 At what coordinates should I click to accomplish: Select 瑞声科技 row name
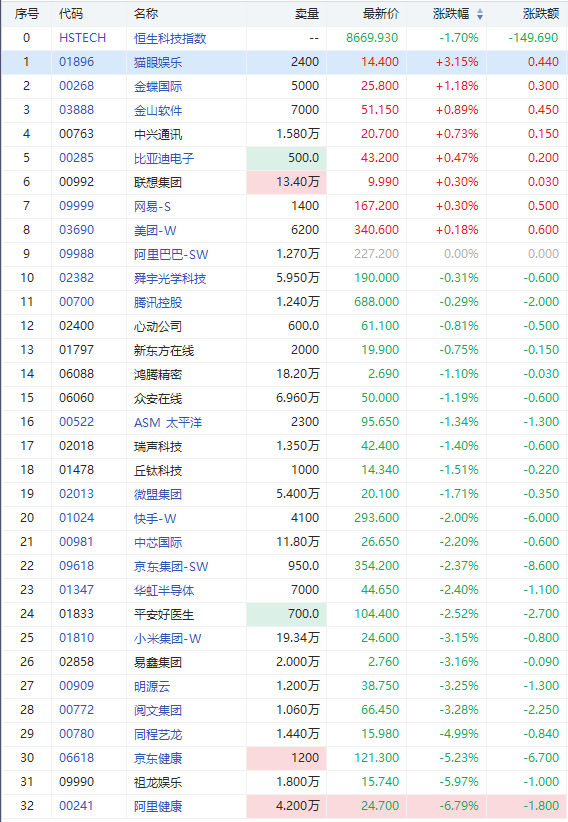[x=158, y=447]
